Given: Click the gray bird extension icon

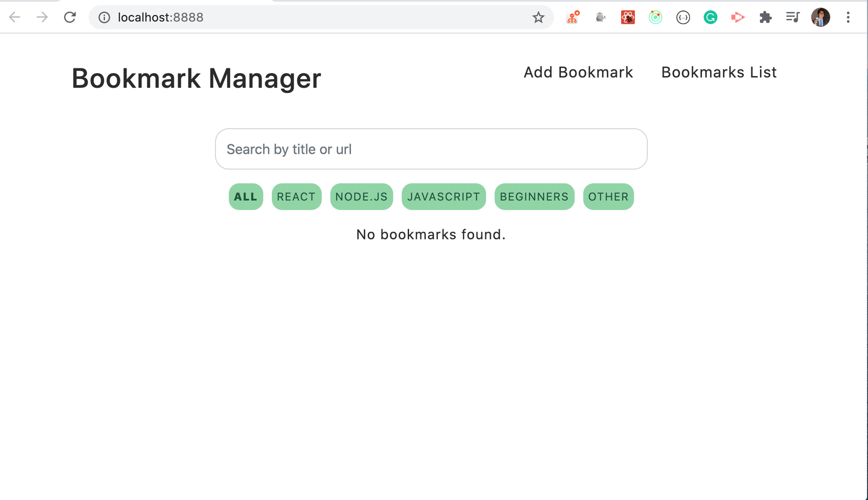Looking at the screenshot, I should pyautogui.click(x=601, y=17).
